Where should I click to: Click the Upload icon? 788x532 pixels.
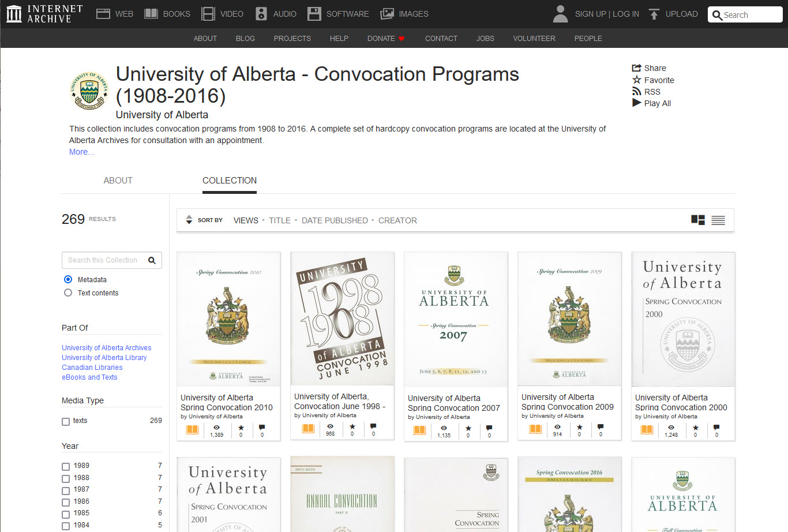point(654,13)
